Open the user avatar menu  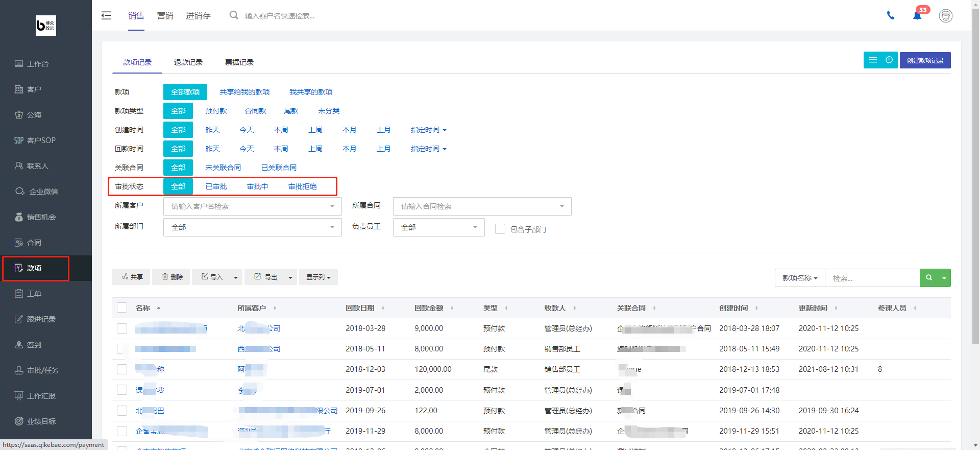[946, 16]
